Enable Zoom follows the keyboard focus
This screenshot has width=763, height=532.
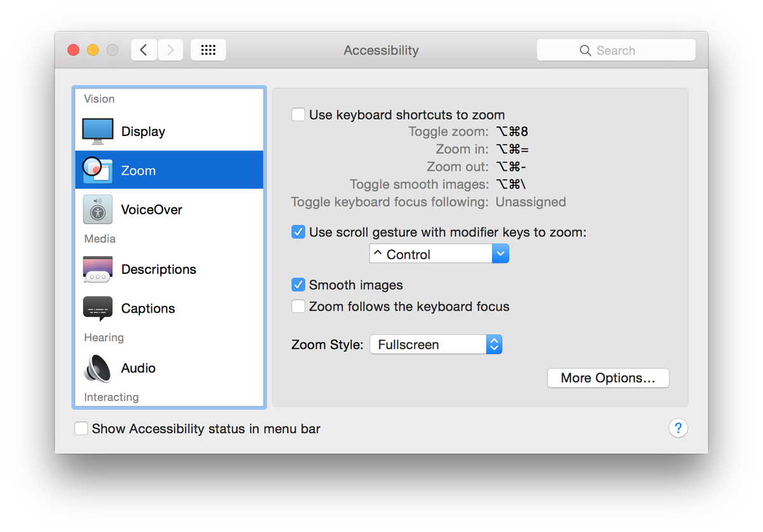click(x=298, y=306)
